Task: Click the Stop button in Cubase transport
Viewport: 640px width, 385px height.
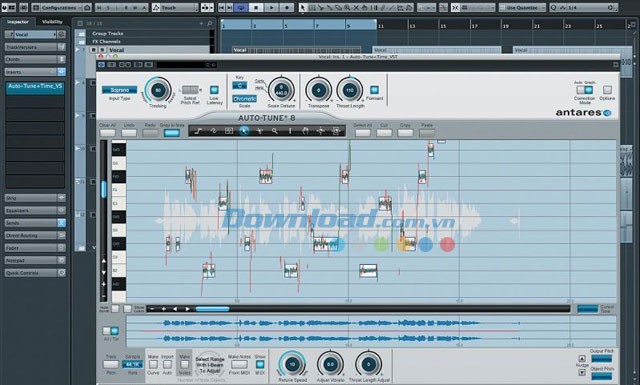Action: (x=256, y=7)
